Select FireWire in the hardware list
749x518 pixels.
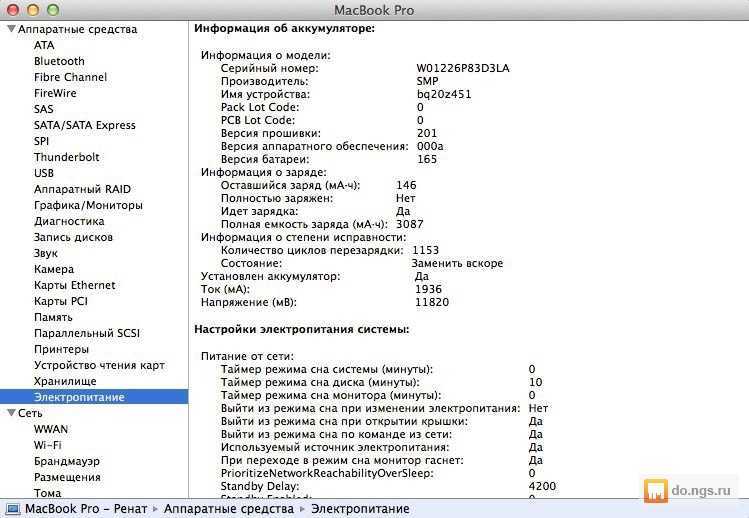55,93
